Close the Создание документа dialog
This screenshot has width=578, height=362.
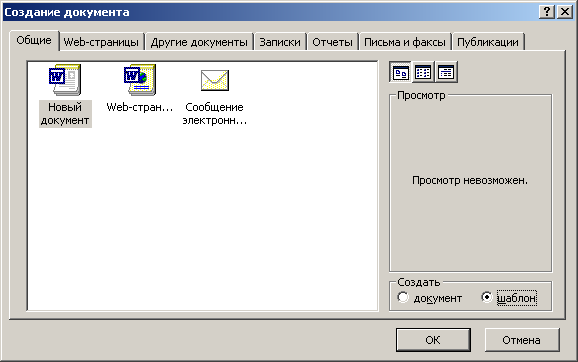click(565, 12)
